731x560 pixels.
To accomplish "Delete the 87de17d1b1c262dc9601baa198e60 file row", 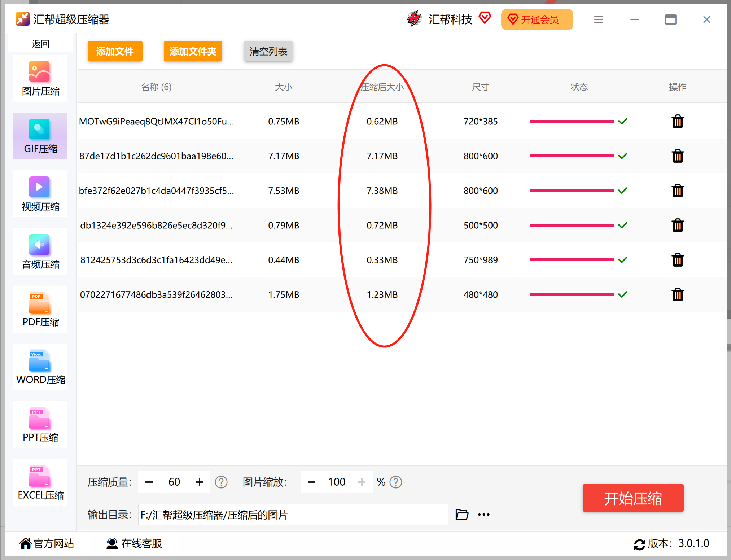I will (678, 156).
